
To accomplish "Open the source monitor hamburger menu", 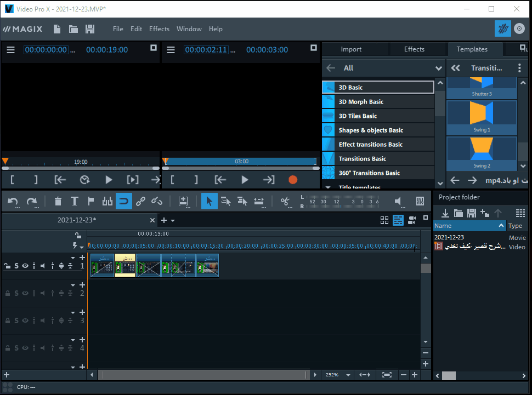I will 10,50.
